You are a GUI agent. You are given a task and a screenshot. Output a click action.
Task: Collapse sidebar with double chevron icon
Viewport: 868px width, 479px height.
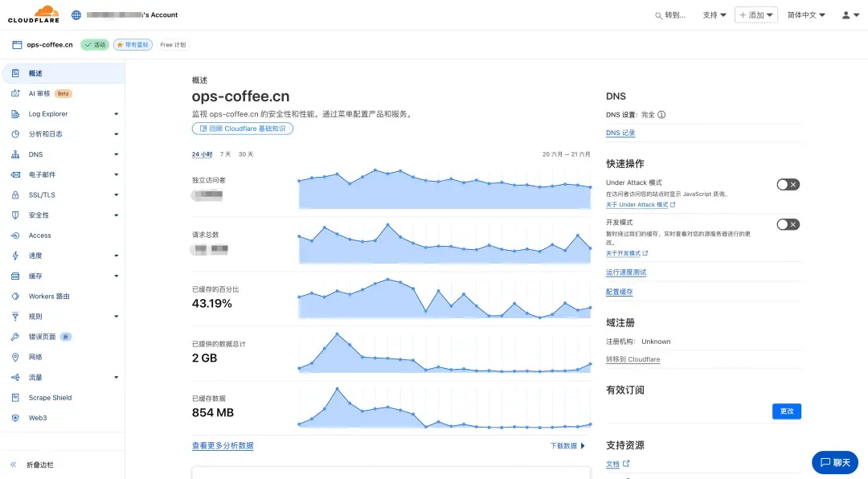pyautogui.click(x=14, y=465)
